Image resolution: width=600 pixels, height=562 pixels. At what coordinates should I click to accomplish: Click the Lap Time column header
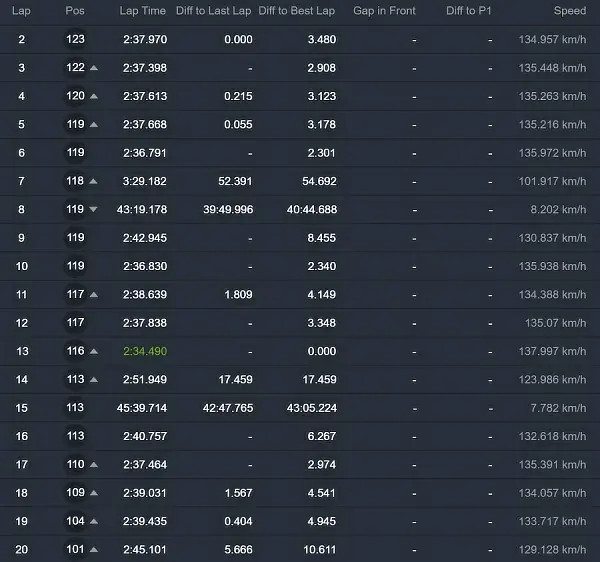142,11
